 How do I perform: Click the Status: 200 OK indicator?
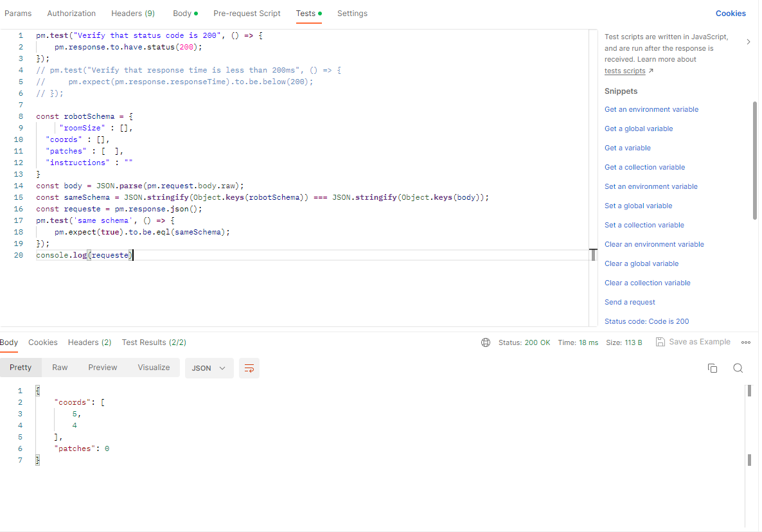coord(524,343)
